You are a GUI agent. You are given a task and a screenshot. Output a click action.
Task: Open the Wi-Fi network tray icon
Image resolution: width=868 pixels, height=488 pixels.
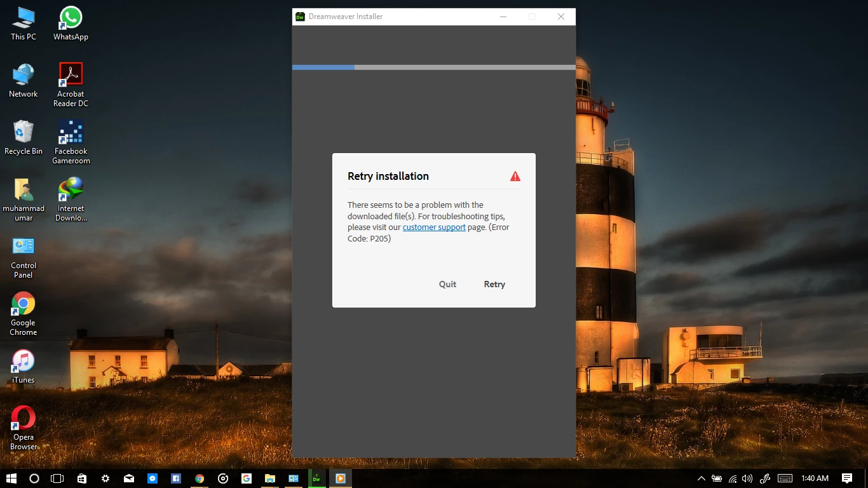733,478
